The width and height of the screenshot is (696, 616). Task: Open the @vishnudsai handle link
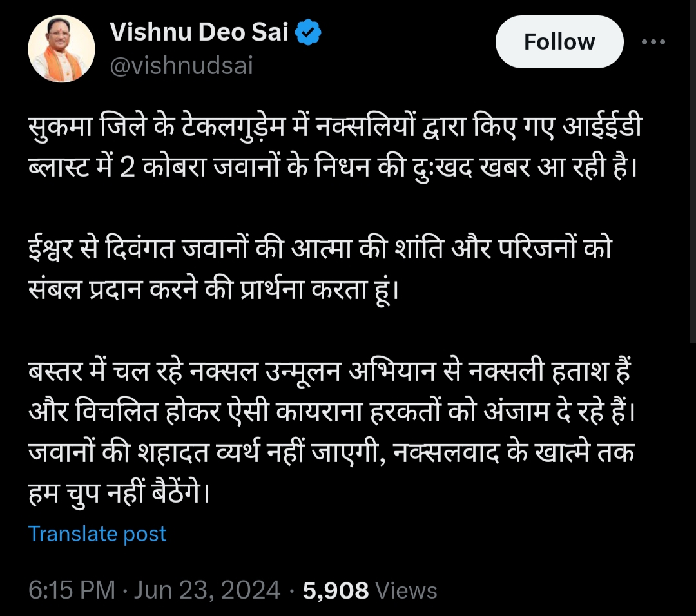point(182,66)
